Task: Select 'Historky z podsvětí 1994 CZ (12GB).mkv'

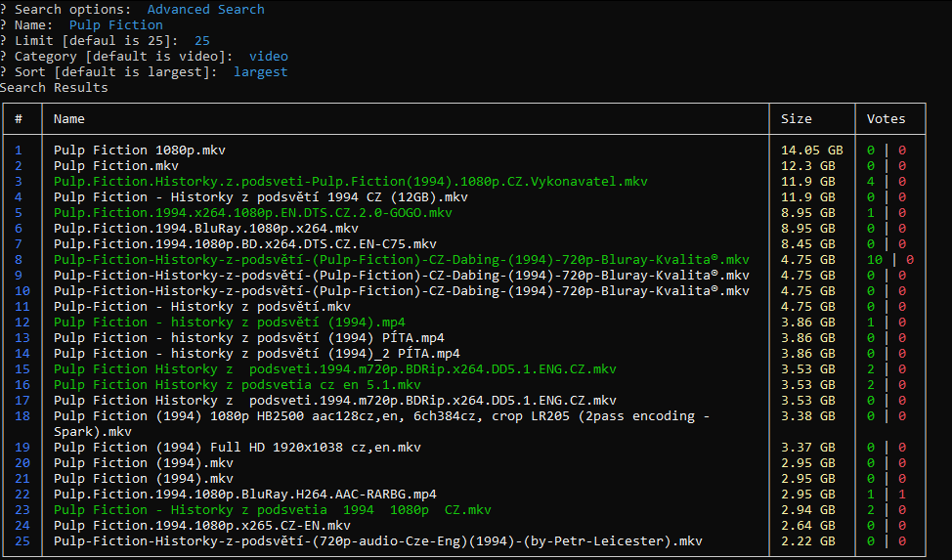Action: coord(260,197)
